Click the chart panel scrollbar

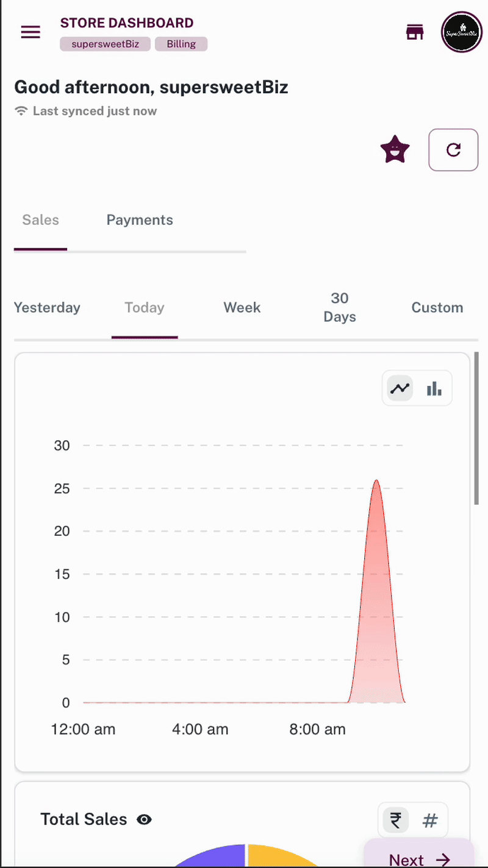476,429
